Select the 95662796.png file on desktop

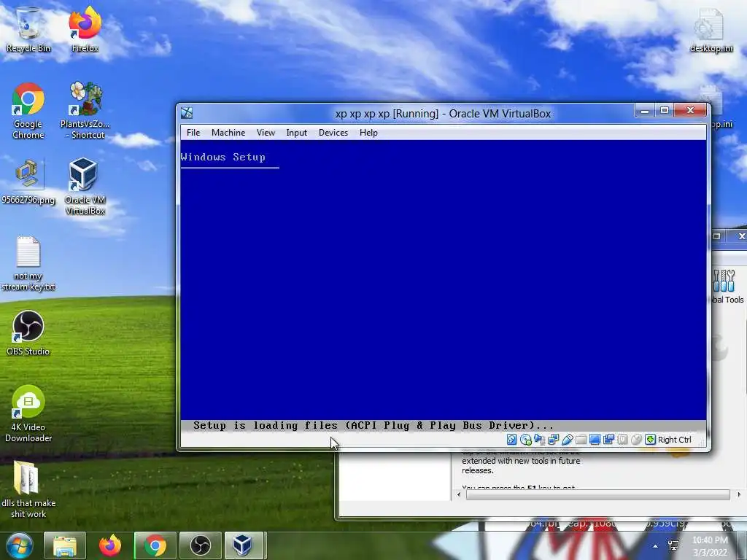click(x=28, y=182)
